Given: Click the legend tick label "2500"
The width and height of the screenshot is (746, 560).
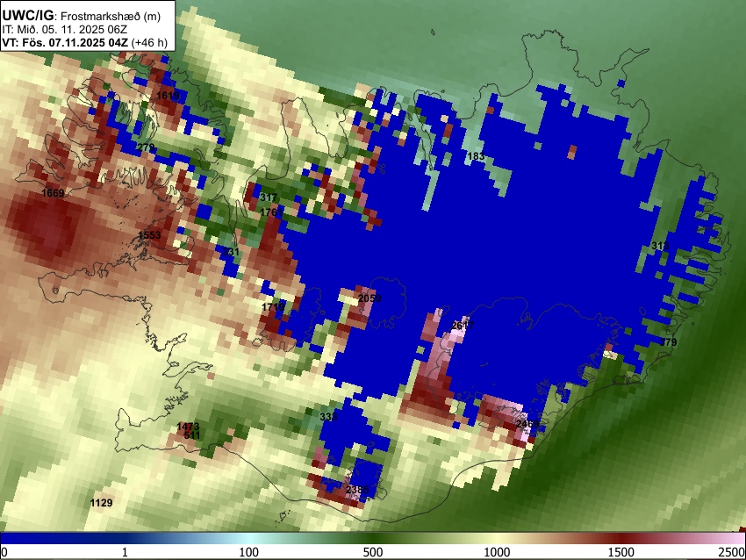Looking at the screenshot, I should point(732,552).
